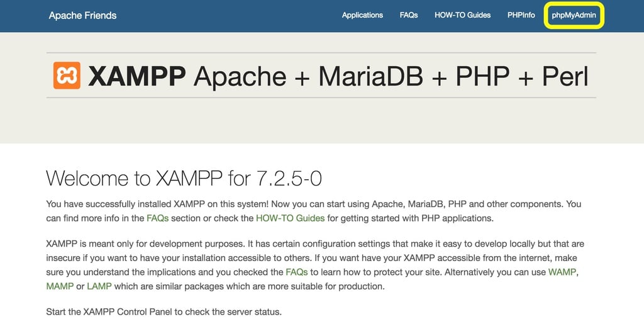644x324 pixels.
Task: Visit the LAMP link
Action: click(99, 286)
